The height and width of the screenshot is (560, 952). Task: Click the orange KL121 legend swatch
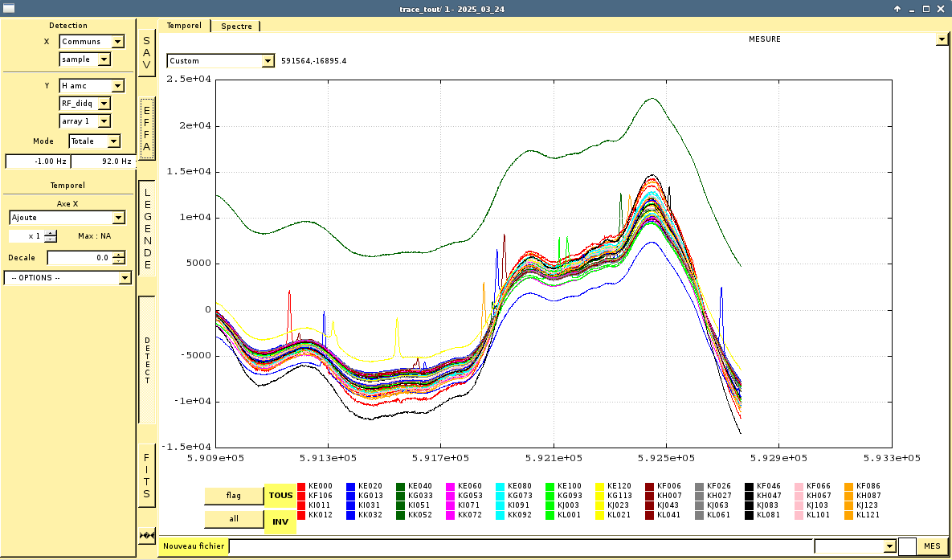pyautogui.click(x=849, y=515)
